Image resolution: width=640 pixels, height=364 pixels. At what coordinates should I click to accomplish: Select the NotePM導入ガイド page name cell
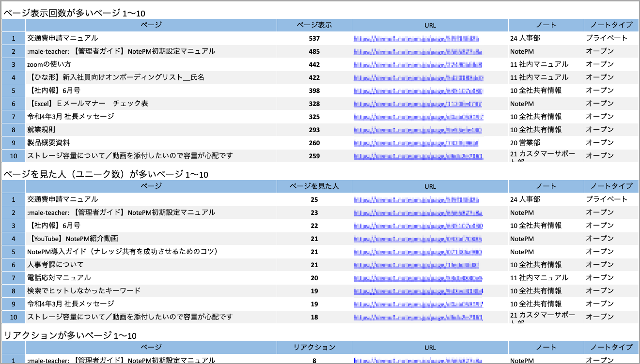[122, 252]
